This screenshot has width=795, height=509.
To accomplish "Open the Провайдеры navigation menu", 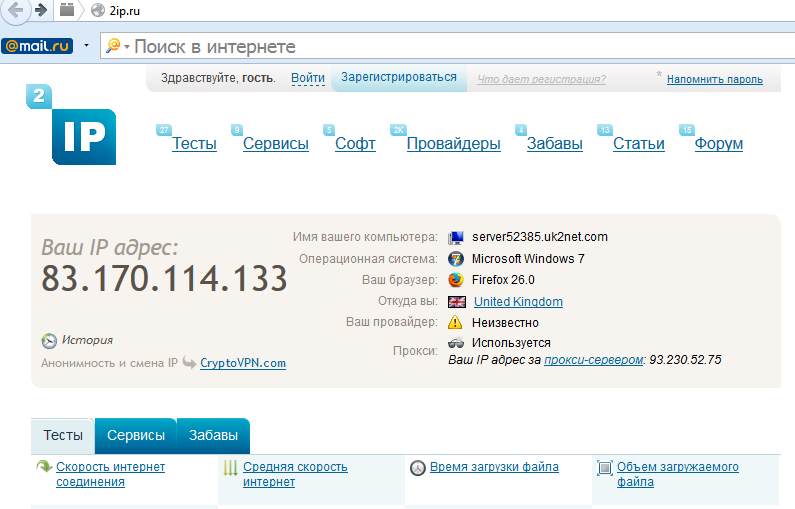I will (x=453, y=144).
